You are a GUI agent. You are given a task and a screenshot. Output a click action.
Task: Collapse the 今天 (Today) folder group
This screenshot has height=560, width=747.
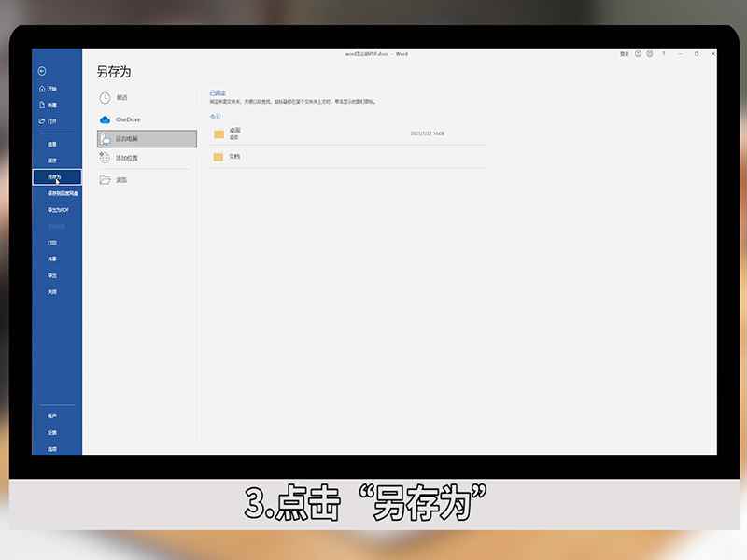pyautogui.click(x=215, y=114)
